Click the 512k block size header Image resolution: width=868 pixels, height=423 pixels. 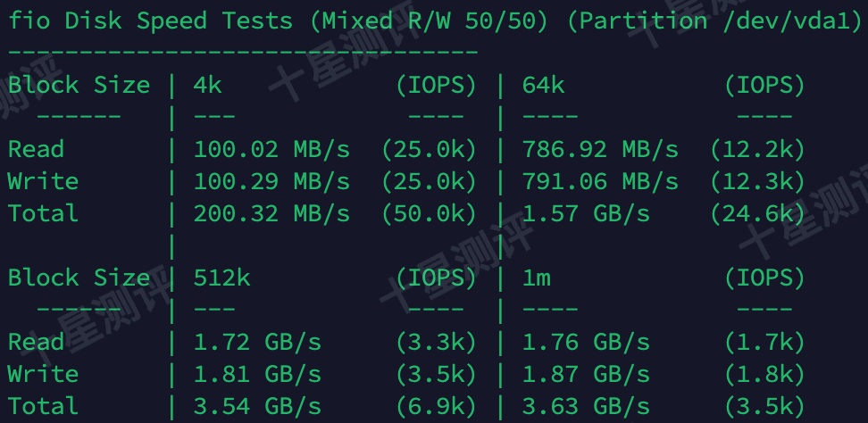point(221,278)
